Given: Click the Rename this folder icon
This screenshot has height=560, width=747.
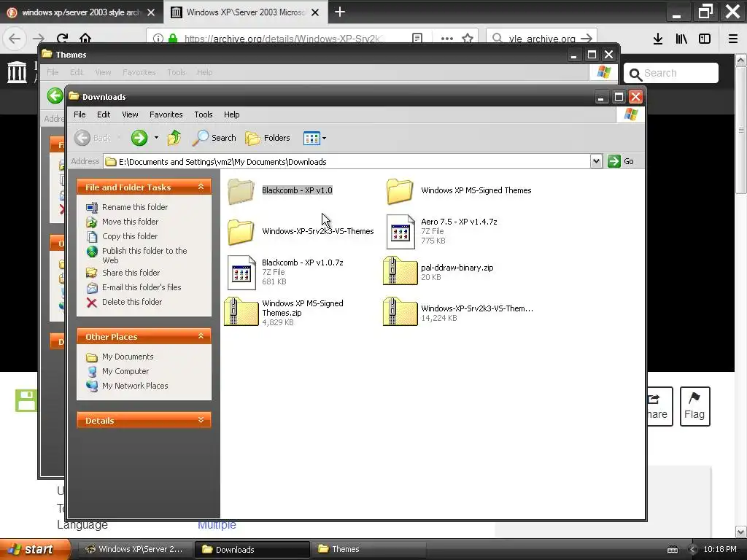Looking at the screenshot, I should click(x=92, y=207).
